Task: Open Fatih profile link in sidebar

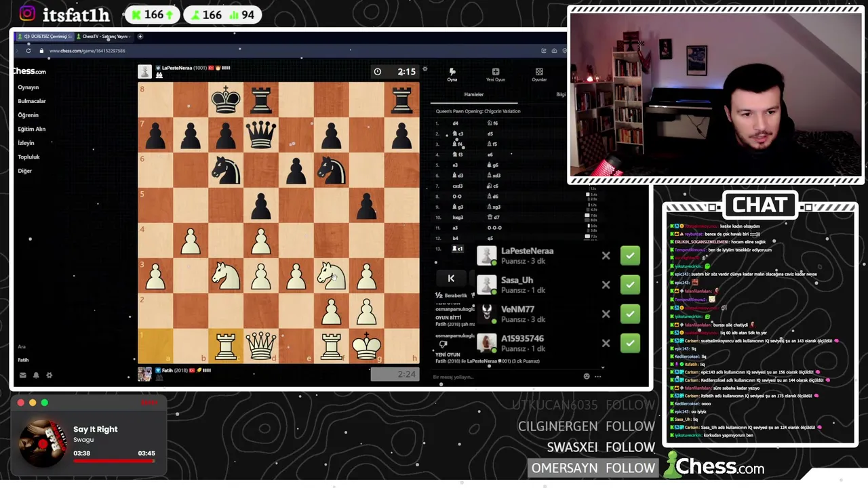Action: pyautogui.click(x=23, y=360)
